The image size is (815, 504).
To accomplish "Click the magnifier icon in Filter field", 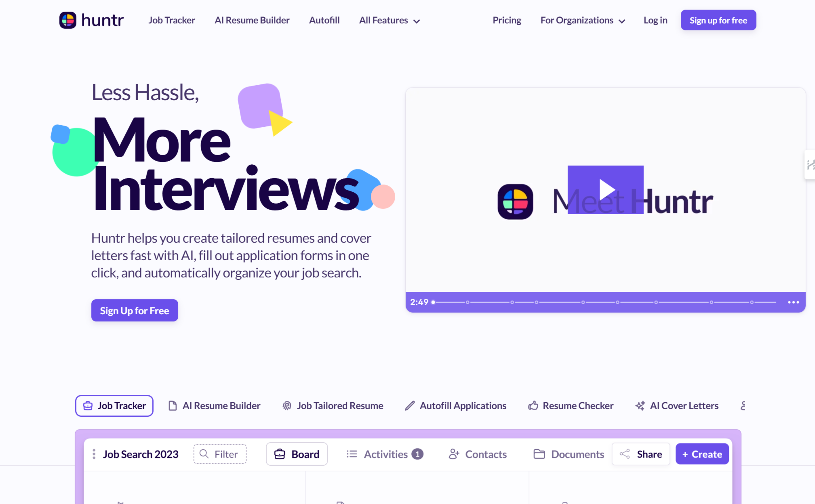I will tap(204, 454).
